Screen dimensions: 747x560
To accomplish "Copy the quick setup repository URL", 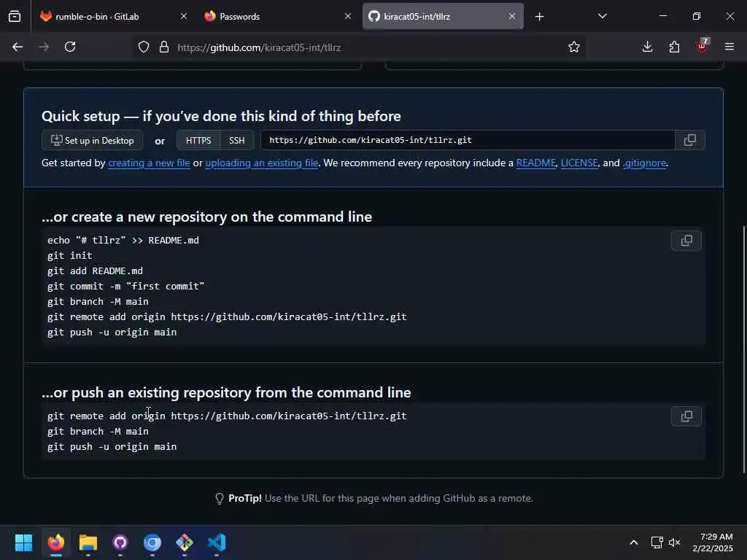I will pyautogui.click(x=690, y=140).
